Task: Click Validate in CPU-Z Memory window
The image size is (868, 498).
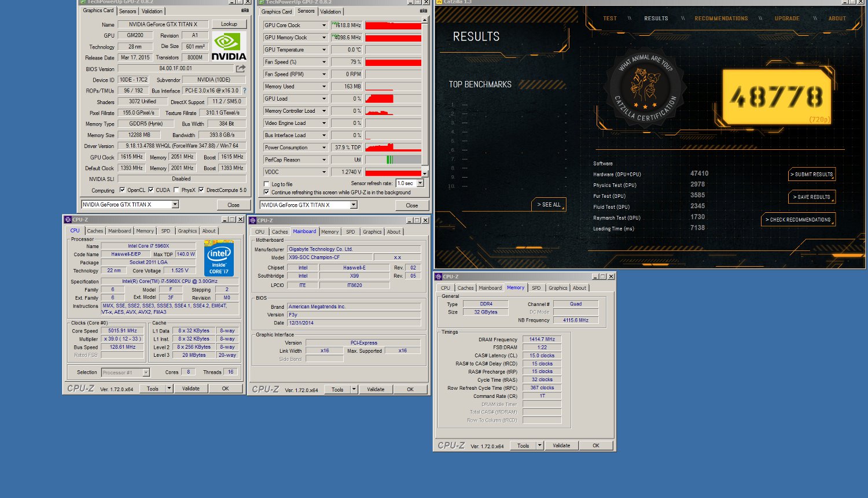Action: coord(561,445)
